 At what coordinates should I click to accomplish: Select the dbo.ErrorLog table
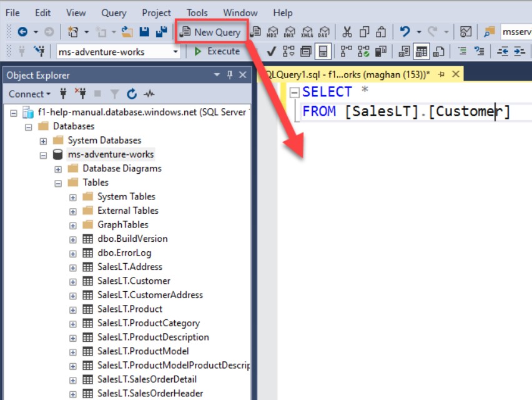[x=124, y=252]
